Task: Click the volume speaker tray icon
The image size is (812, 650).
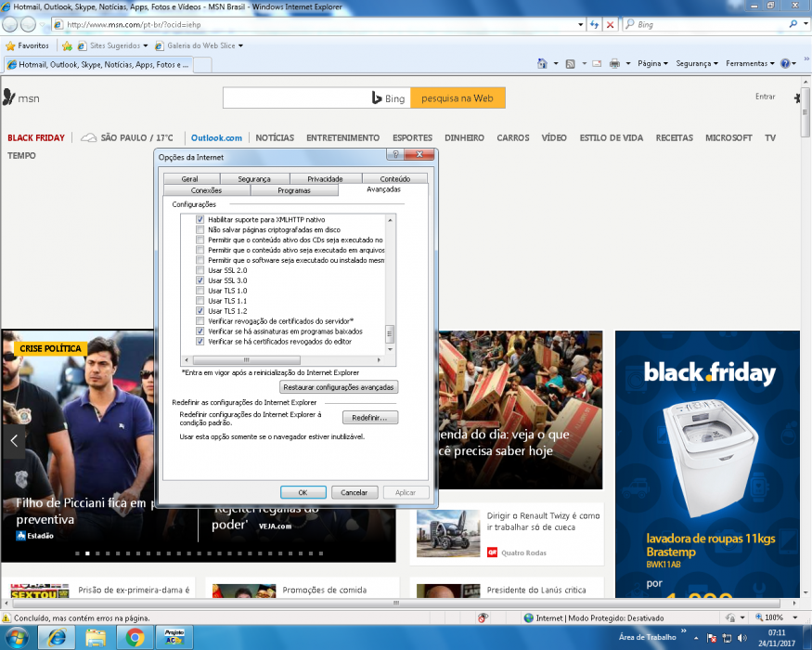Action: pyautogui.click(x=741, y=638)
